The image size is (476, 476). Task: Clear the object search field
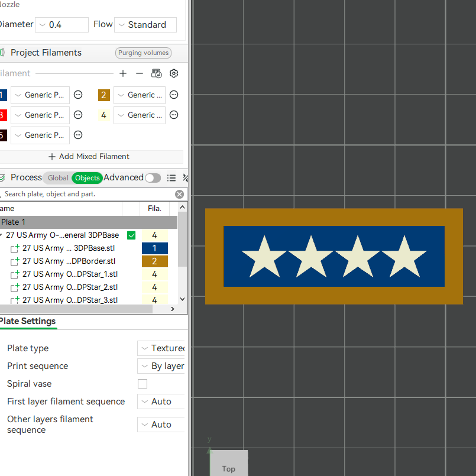(x=179, y=195)
